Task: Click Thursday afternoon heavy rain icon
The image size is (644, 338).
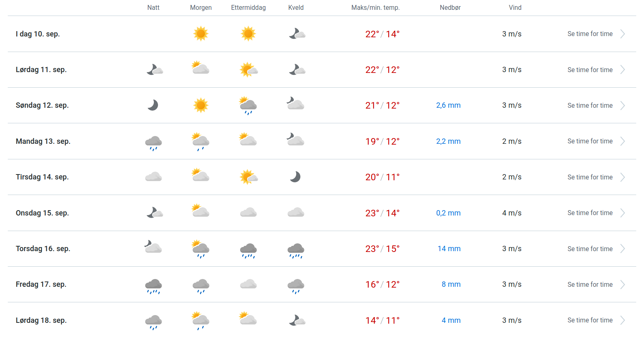Action: pyautogui.click(x=248, y=250)
